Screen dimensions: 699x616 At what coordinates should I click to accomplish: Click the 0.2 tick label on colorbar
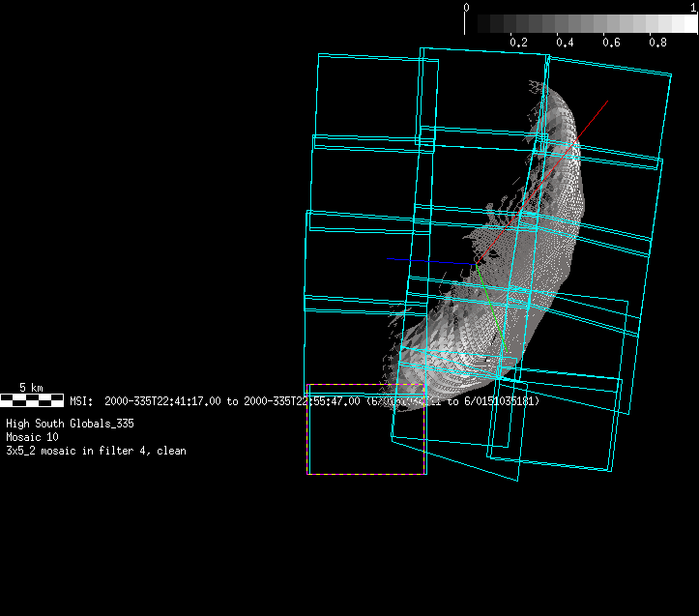click(518, 43)
